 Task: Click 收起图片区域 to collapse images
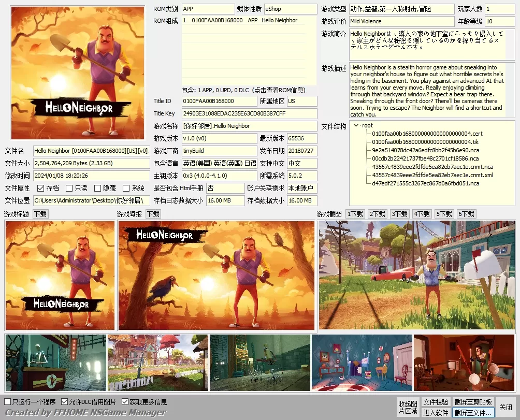408,407
